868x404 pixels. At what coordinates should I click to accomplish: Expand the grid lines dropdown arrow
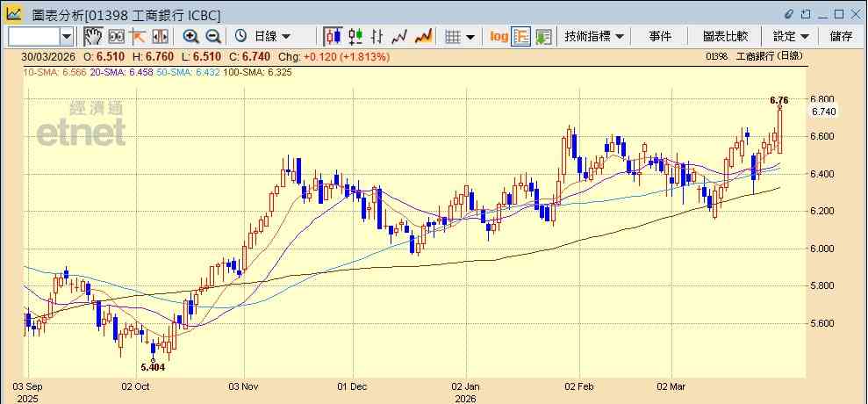[x=470, y=37]
